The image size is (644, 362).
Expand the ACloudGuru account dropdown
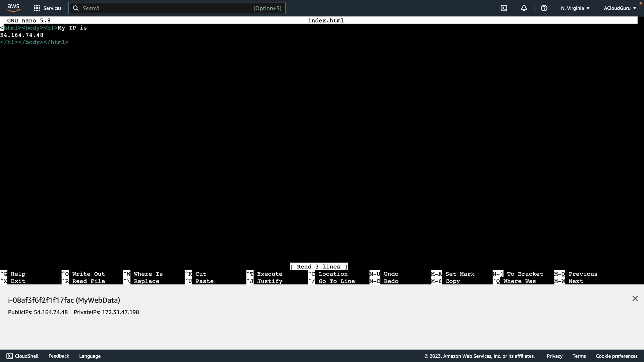click(620, 8)
